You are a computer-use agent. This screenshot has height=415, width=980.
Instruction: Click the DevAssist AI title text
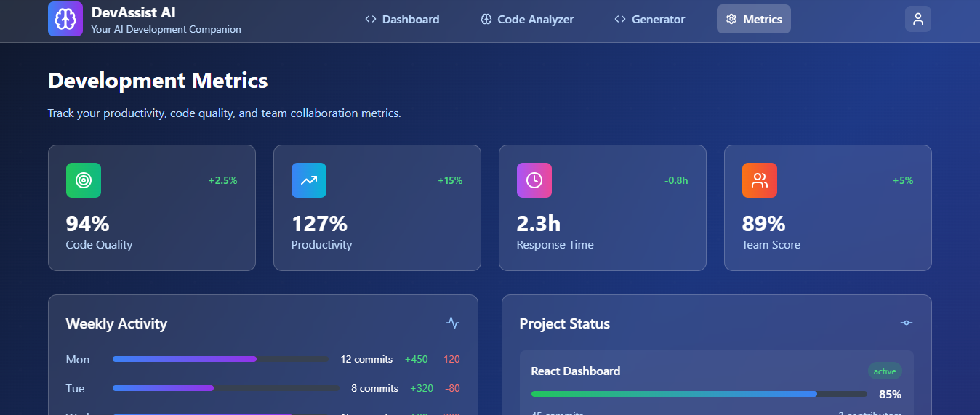134,12
